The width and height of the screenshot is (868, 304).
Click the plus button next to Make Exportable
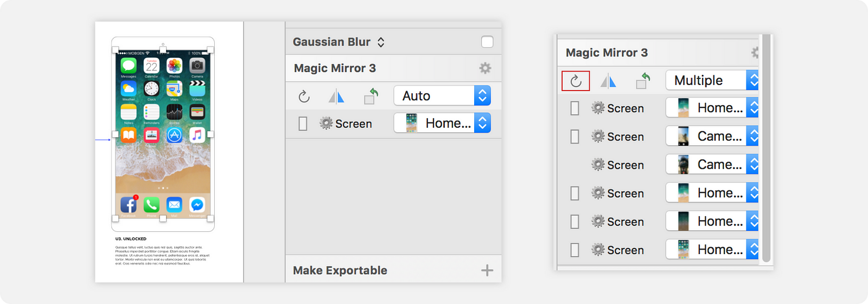pyautogui.click(x=487, y=270)
